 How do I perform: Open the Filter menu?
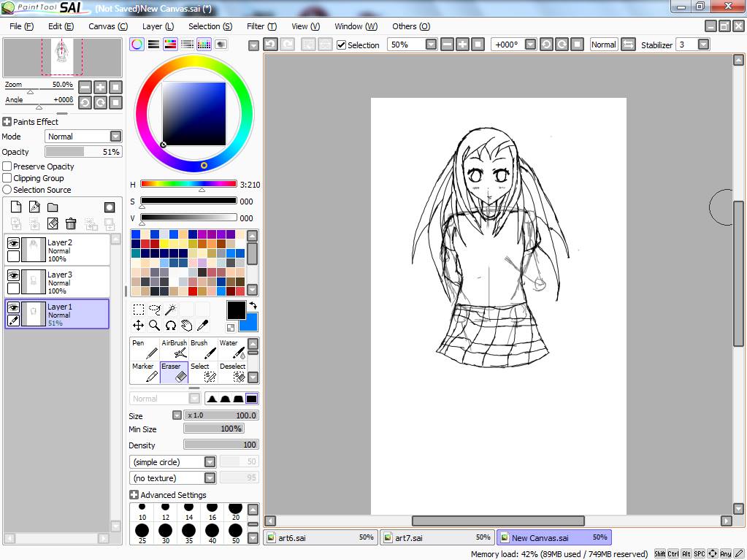(x=261, y=26)
